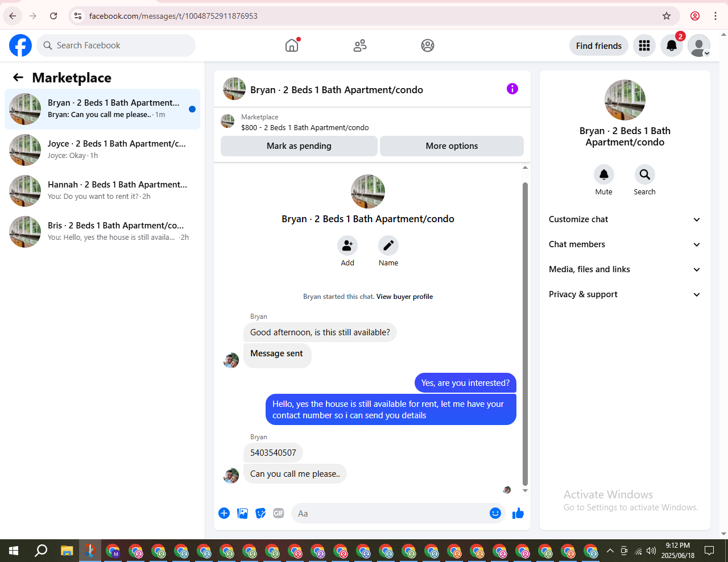Expand Media, files and links section
Viewport: 728px width, 562px height.
coord(625,269)
